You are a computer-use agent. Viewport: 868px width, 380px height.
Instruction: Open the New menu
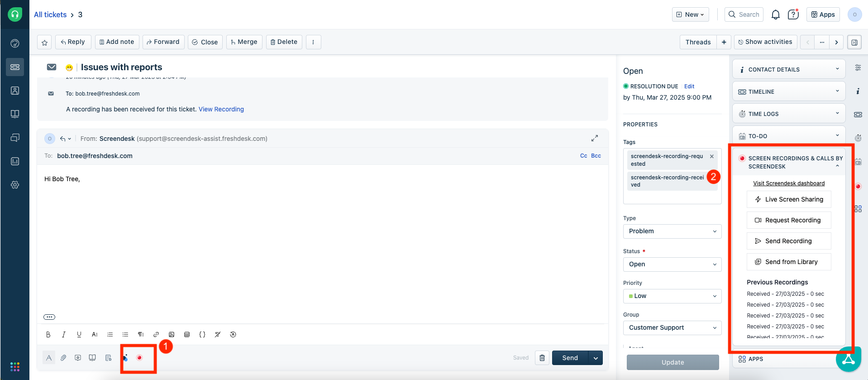[690, 14]
